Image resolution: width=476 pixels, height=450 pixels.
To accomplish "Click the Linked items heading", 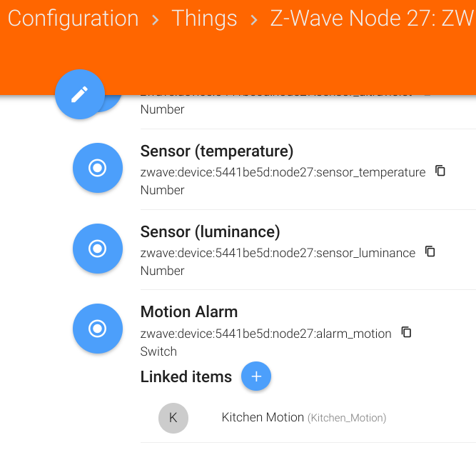I will pyautogui.click(x=186, y=377).
